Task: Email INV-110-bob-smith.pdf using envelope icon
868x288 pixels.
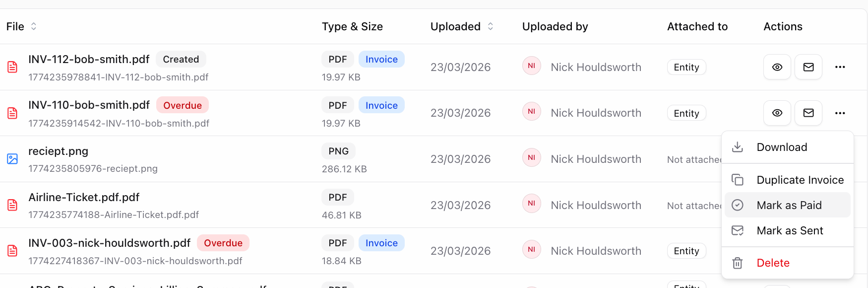Action: pos(808,113)
